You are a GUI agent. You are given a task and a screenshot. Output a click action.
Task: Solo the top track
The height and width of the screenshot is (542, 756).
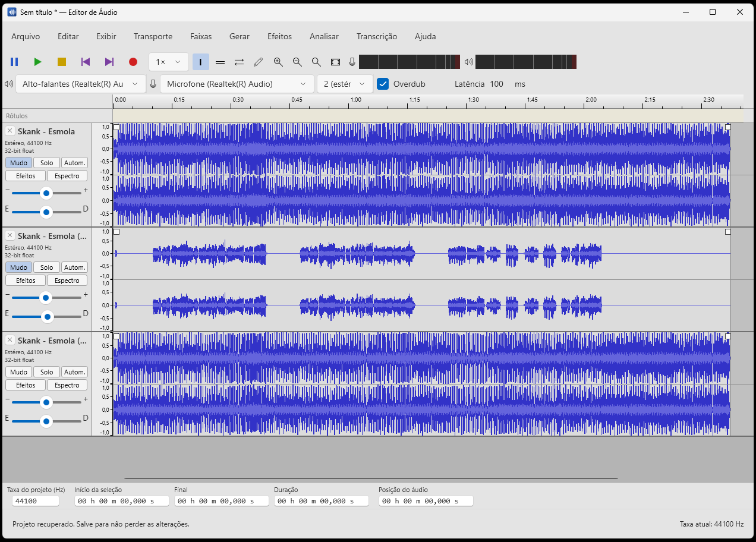click(47, 163)
